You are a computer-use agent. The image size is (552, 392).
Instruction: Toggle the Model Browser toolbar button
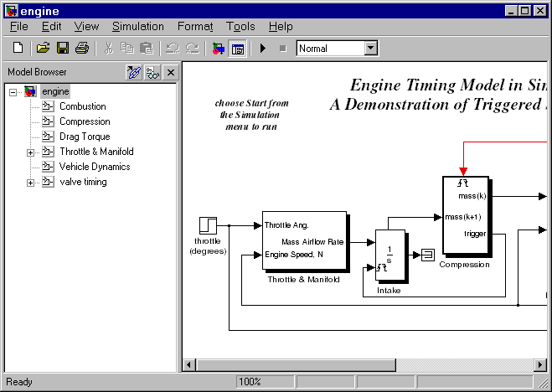(237, 49)
